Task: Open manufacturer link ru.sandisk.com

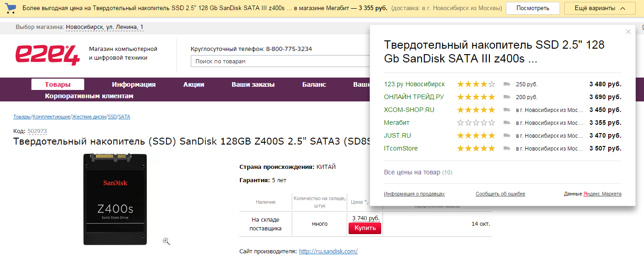Action: [x=328, y=251]
